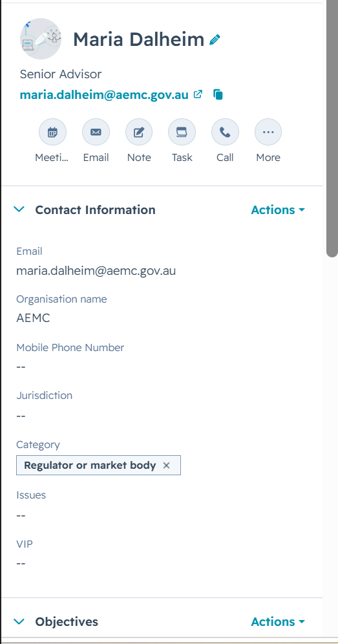
Task: Collapse the Objectives section chevron
Action: click(19, 621)
